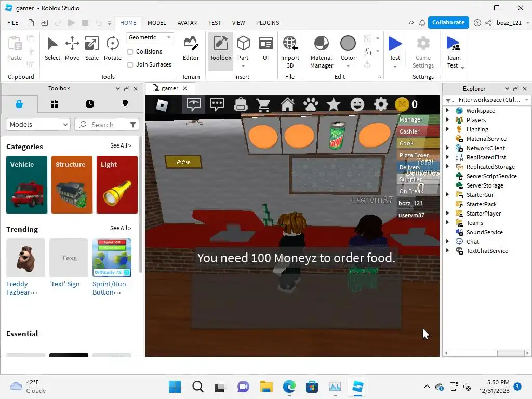The image size is (532, 399).
Task: Open the UI insert tool
Action: click(265, 48)
